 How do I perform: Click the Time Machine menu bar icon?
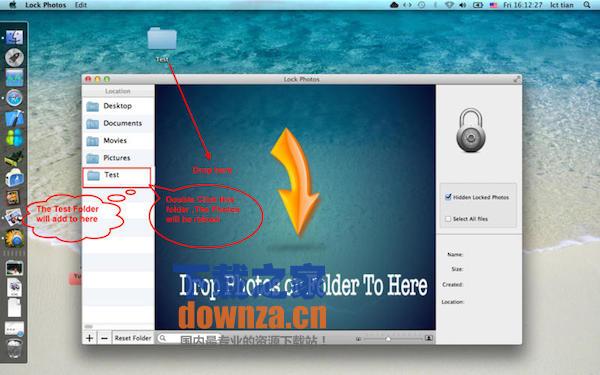[421, 5]
